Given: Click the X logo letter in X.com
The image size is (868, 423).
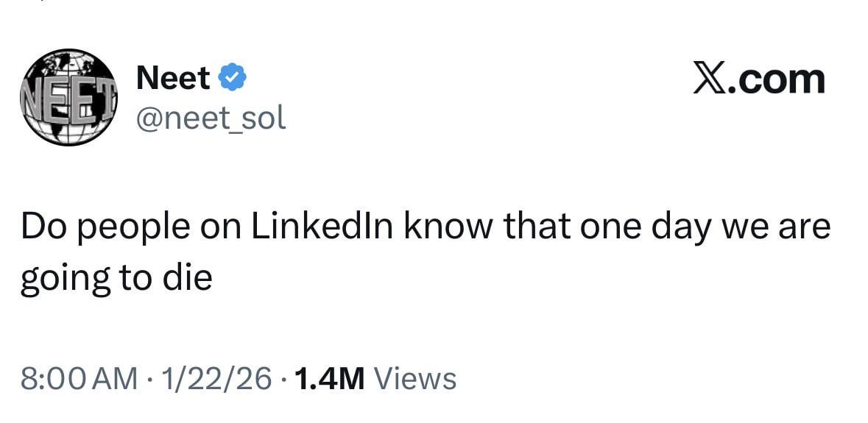Looking at the screenshot, I should [708, 79].
